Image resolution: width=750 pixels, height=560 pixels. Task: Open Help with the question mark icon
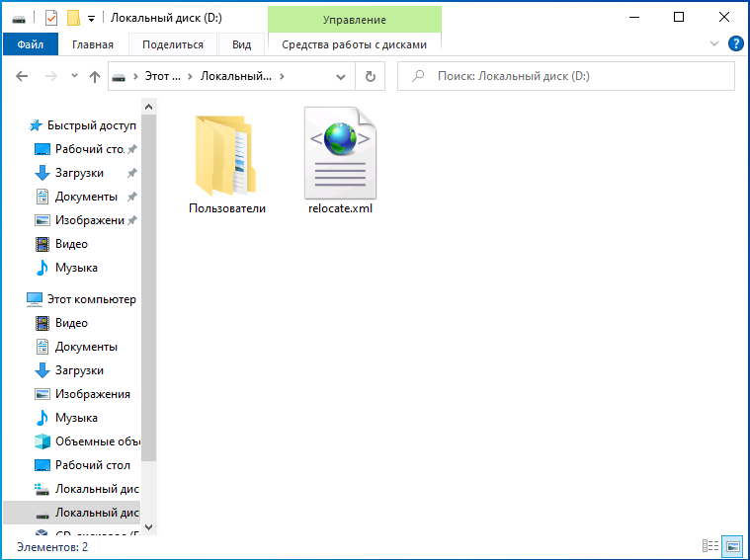[735, 44]
